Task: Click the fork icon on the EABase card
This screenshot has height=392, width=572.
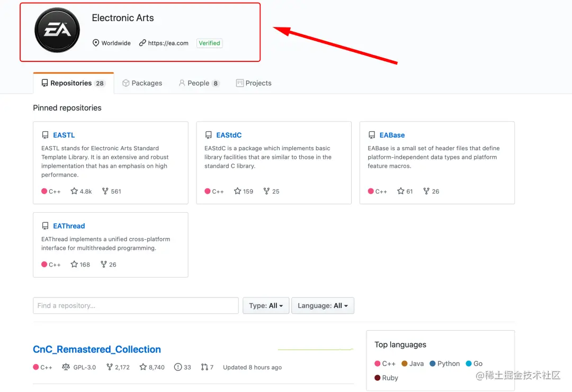Action: click(x=426, y=191)
